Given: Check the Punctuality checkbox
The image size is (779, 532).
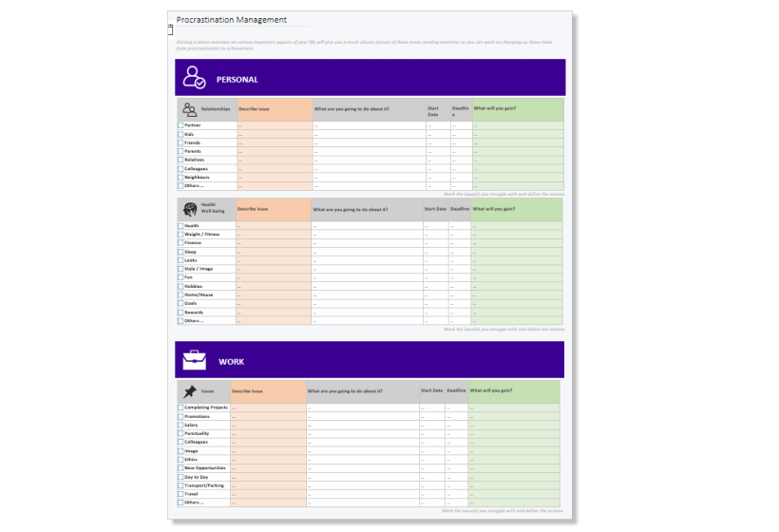Looking at the screenshot, I should [x=180, y=433].
